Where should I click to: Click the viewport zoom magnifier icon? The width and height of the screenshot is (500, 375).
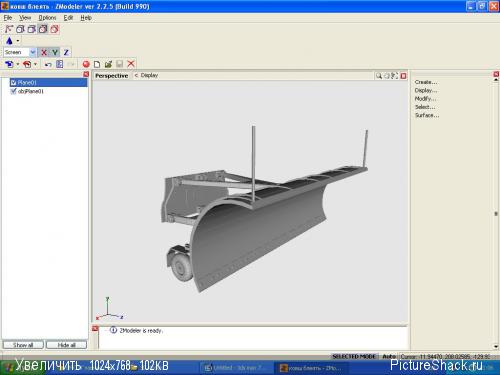(x=379, y=76)
